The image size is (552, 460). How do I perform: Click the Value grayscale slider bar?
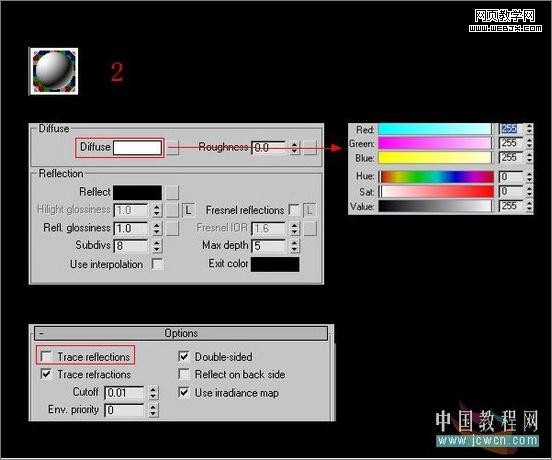(436, 206)
